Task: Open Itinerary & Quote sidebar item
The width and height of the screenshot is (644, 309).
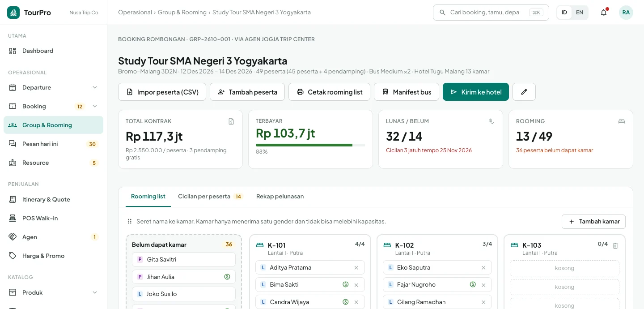Action: point(53,199)
